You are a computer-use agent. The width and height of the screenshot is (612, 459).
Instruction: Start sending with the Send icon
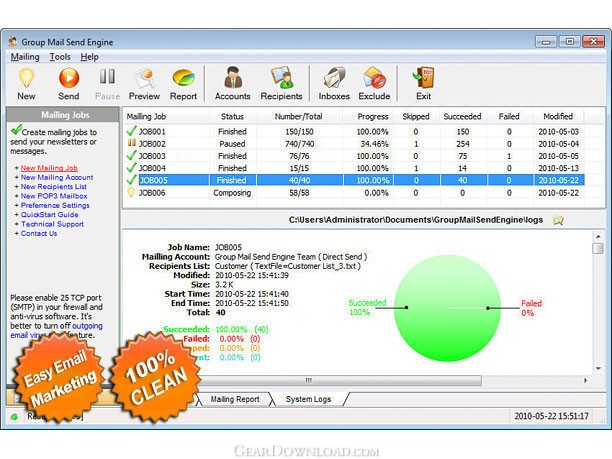pos(69,78)
